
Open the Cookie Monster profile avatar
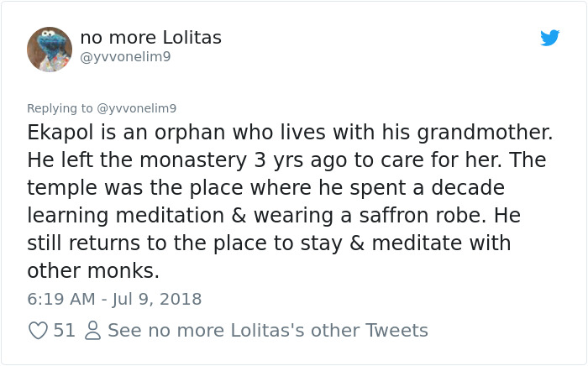click(50, 50)
